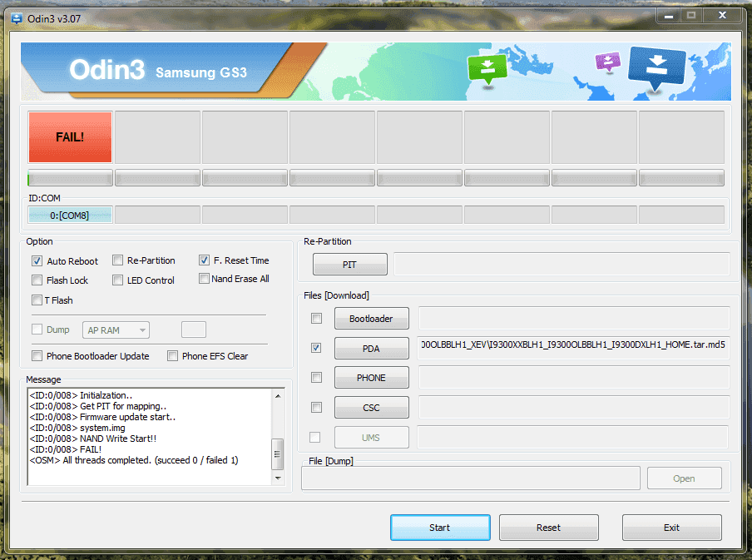Viewport: 752px width, 560px height.
Task: Click the PDA file path field
Action: pos(574,348)
